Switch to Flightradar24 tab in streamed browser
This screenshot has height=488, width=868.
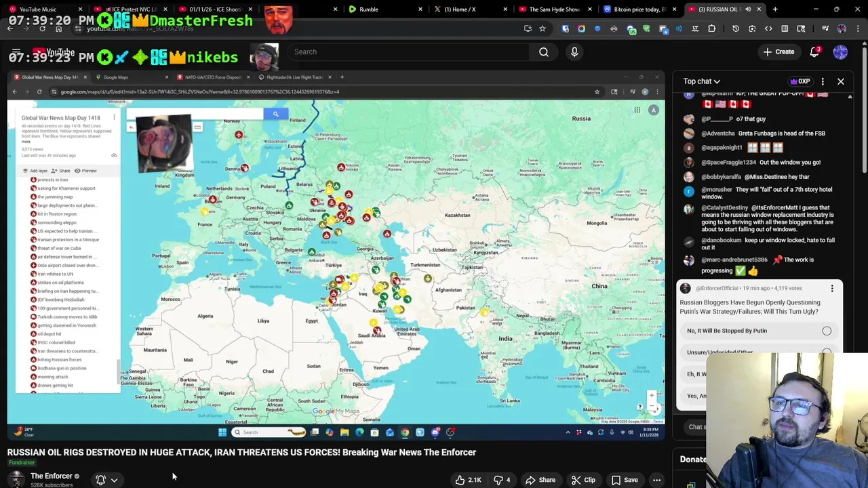tap(294, 77)
